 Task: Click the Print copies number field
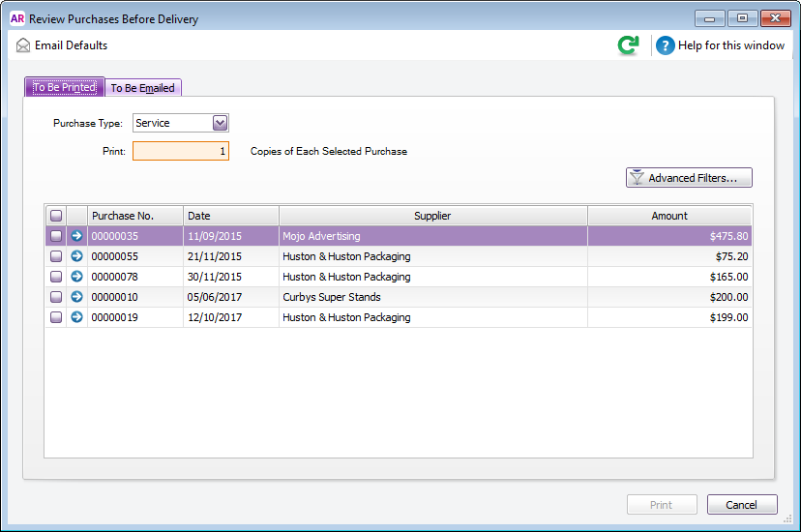[181, 151]
